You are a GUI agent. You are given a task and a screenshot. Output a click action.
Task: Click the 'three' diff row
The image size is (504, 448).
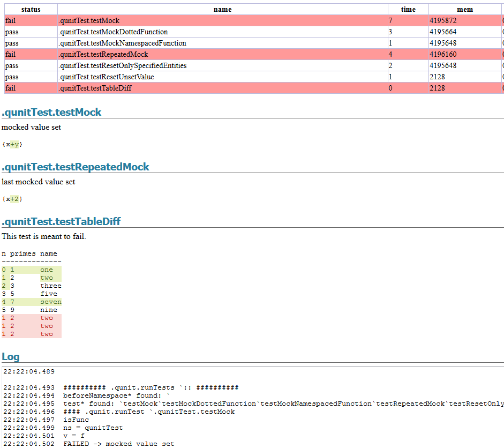point(32,286)
